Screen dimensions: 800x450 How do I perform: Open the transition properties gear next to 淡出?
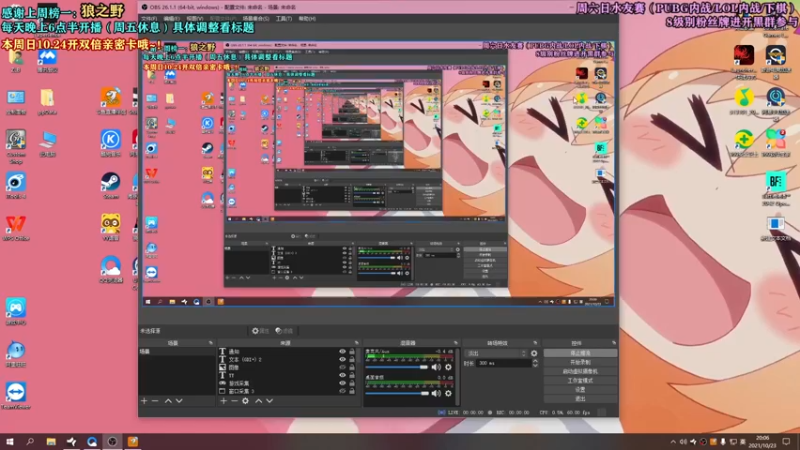pyautogui.click(x=534, y=353)
